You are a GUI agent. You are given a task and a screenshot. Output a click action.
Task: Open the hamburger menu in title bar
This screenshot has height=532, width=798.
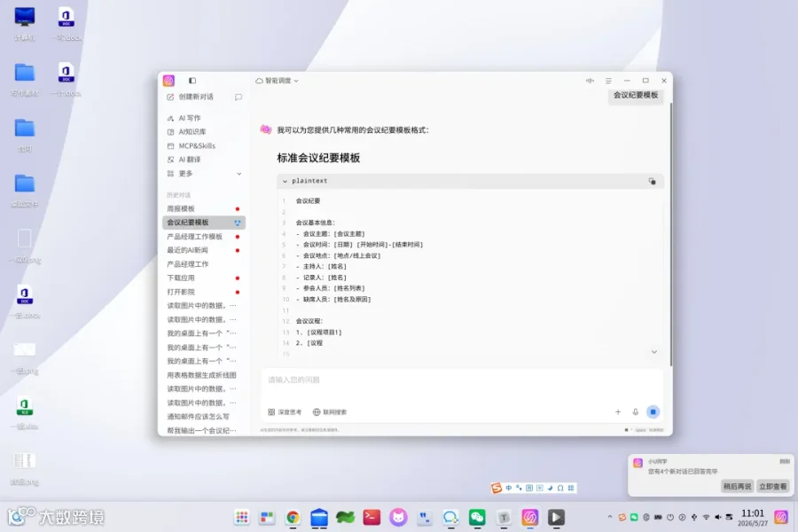pos(608,81)
